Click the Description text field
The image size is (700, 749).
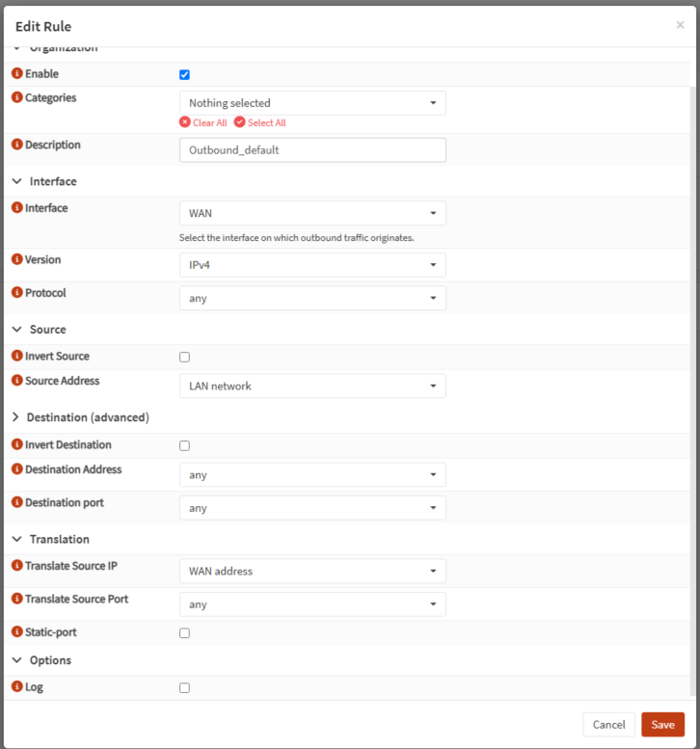point(312,150)
